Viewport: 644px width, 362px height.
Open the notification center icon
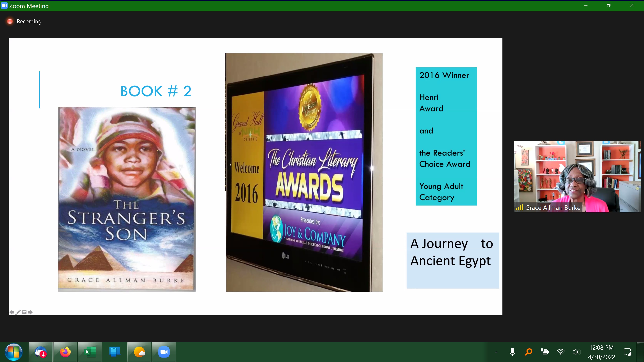[628, 352]
